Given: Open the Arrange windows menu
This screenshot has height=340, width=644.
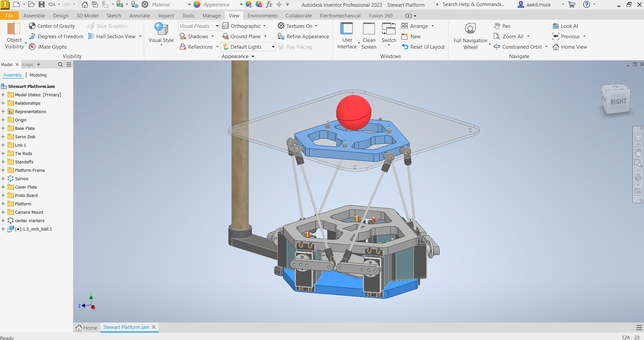Looking at the screenshot, I should point(418,26).
